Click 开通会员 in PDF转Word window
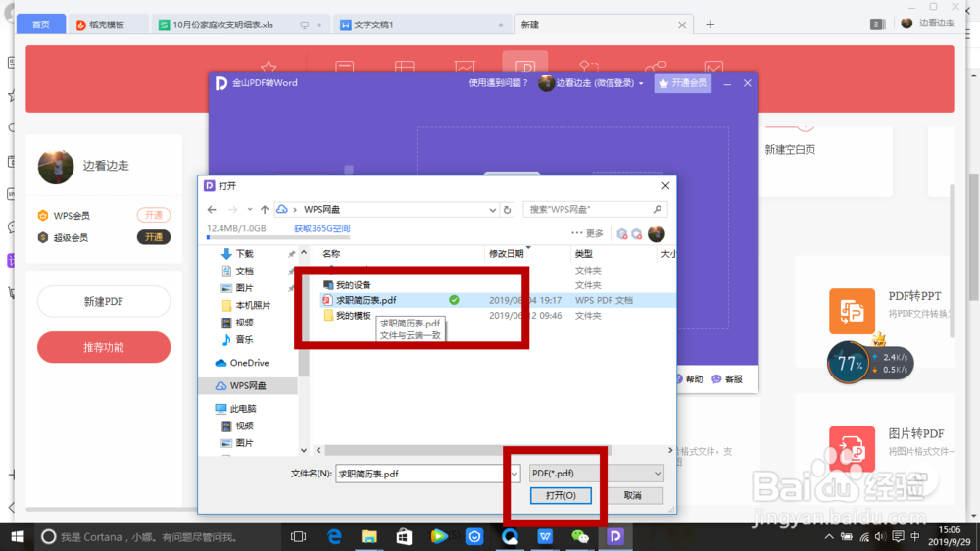The image size is (980, 551). tap(682, 83)
